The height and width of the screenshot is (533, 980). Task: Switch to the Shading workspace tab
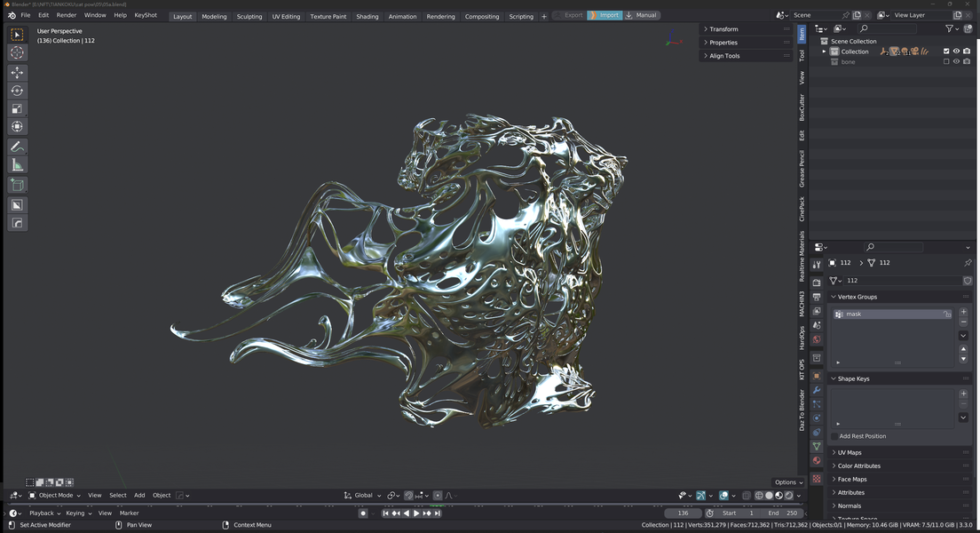367,16
